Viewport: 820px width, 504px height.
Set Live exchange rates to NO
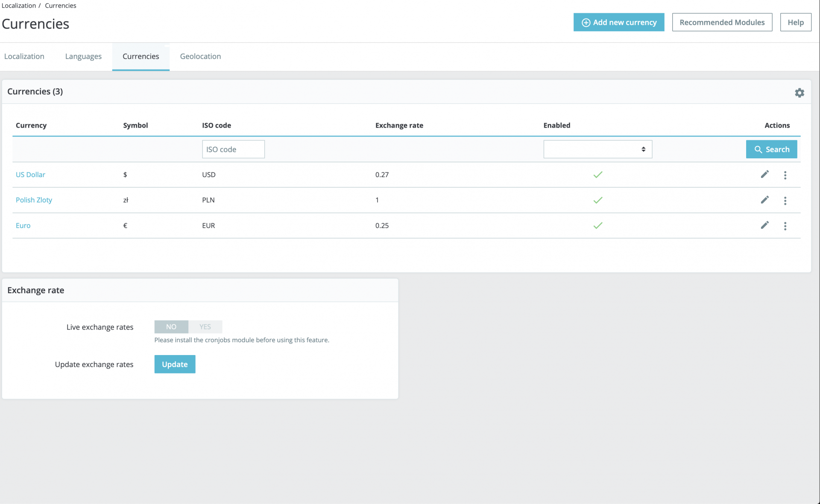(x=171, y=326)
